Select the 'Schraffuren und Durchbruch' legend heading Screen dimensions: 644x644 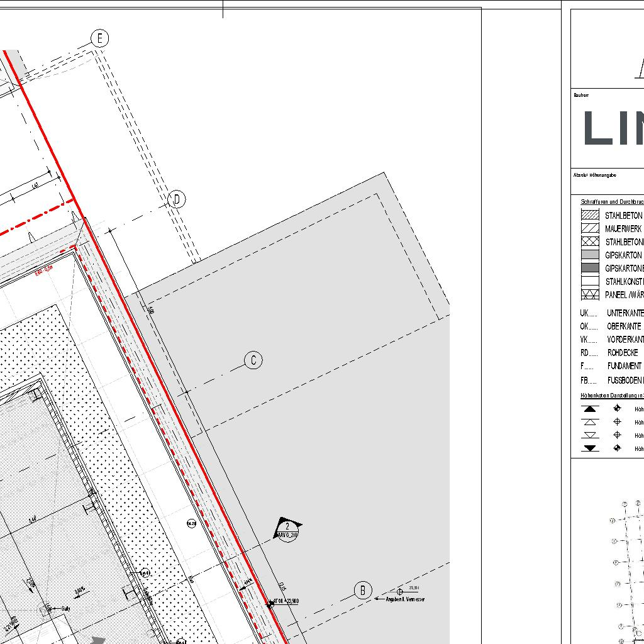(611, 202)
